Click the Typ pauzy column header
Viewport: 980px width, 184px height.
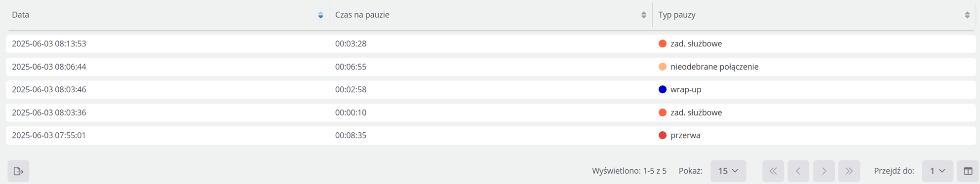tap(814, 15)
